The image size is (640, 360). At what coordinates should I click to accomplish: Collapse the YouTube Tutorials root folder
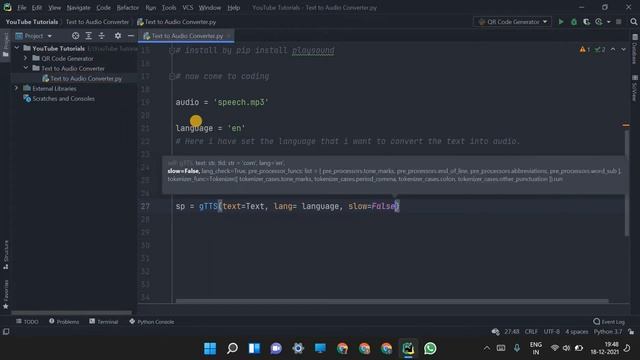coord(17,48)
